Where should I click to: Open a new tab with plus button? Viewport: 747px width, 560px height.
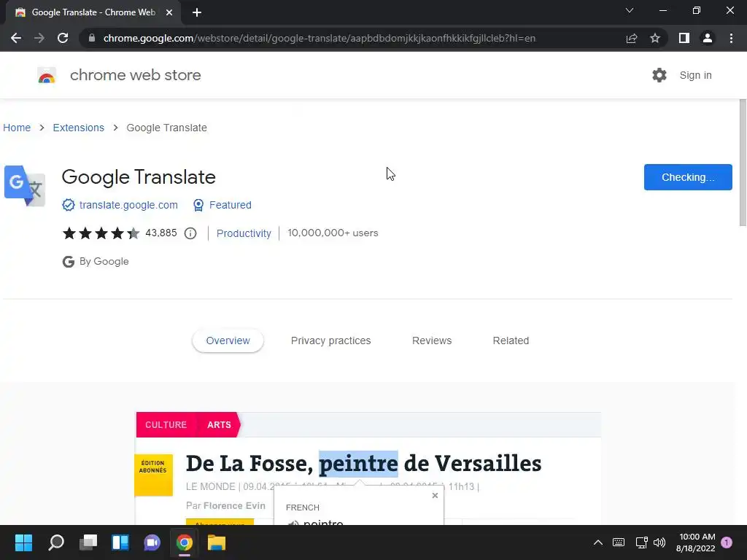point(197,12)
